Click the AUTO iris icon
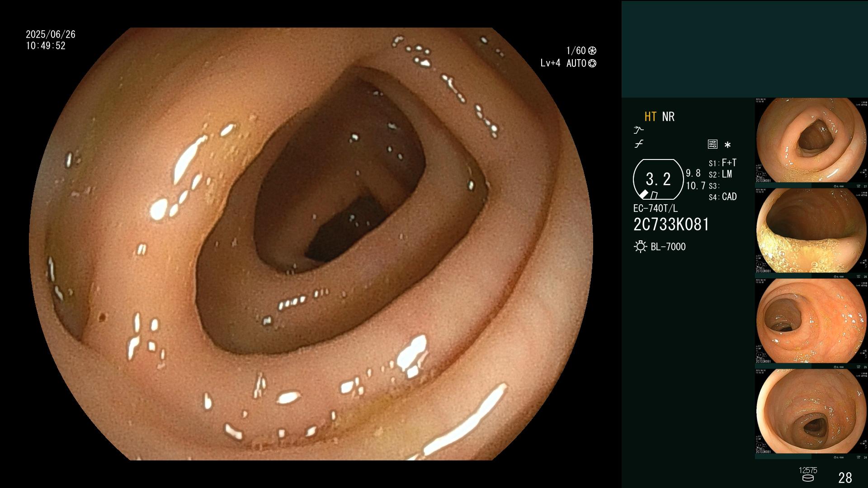Image resolution: width=868 pixels, height=488 pixels. 592,63
